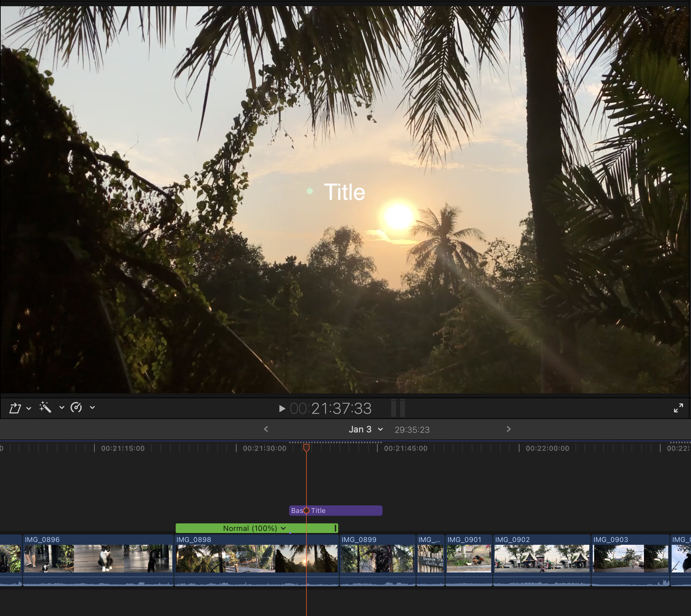Screen dimensions: 691x616
Task: Select the IMG_0896 clip thumbnail
Action: click(x=98, y=558)
